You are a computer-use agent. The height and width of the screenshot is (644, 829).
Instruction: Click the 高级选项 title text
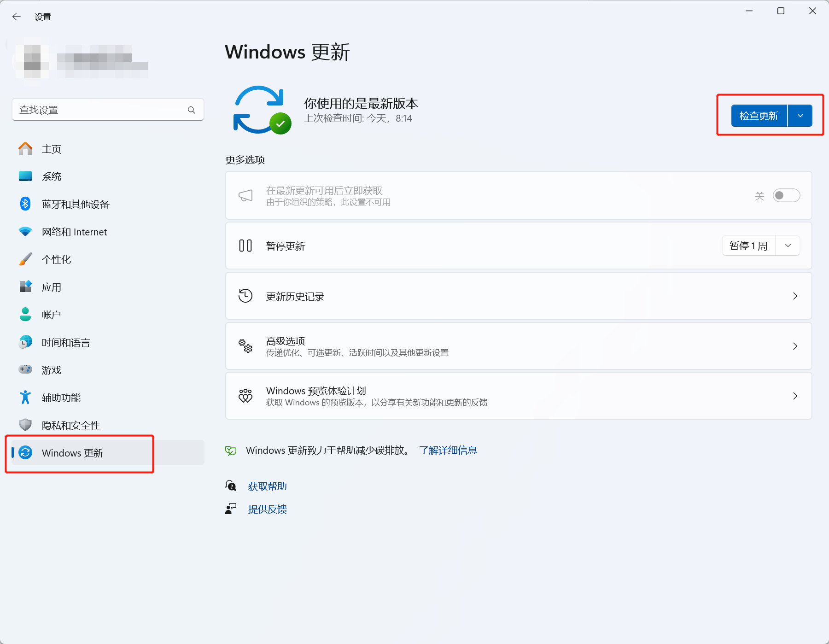tap(286, 341)
